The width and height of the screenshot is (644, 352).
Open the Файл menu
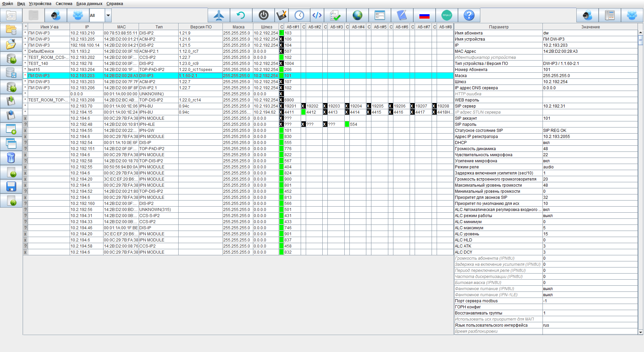tap(7, 4)
